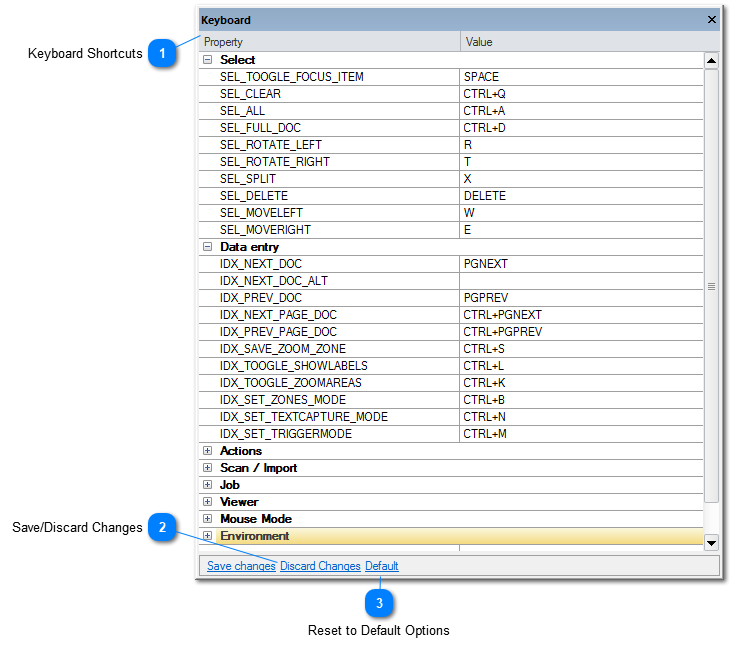Select the SEL_MOVERIGHT property
The height and width of the screenshot is (654, 733).
click(329, 230)
